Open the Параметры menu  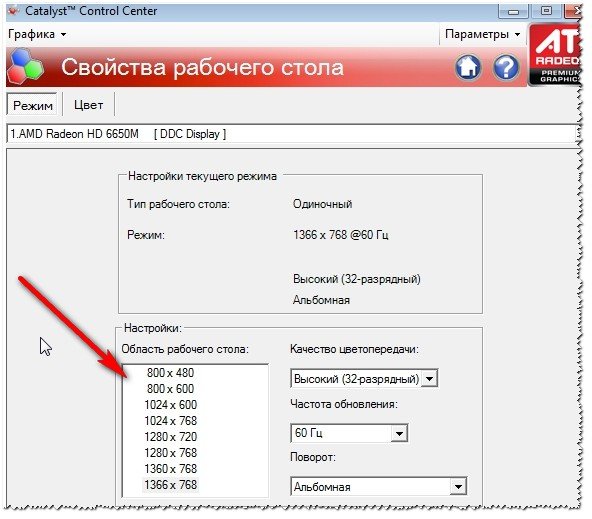(483, 34)
